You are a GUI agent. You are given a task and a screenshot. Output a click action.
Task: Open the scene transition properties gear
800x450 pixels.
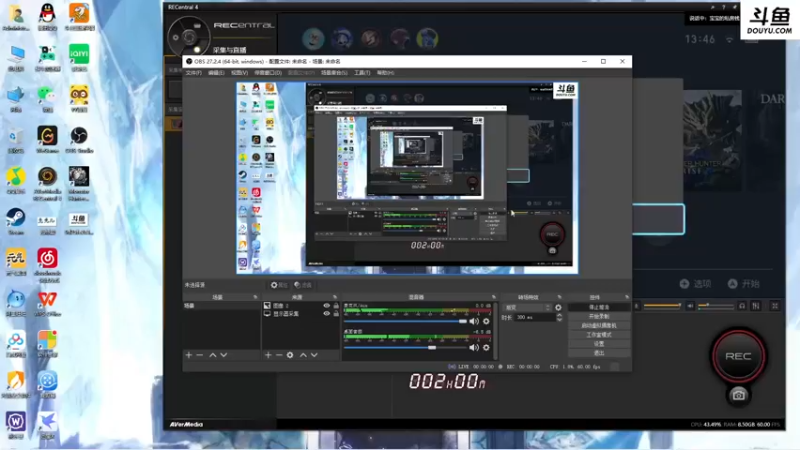click(x=558, y=308)
